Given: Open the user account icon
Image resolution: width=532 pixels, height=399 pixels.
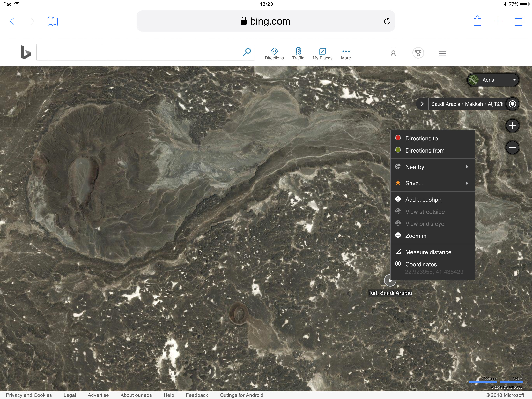Looking at the screenshot, I should point(393,53).
